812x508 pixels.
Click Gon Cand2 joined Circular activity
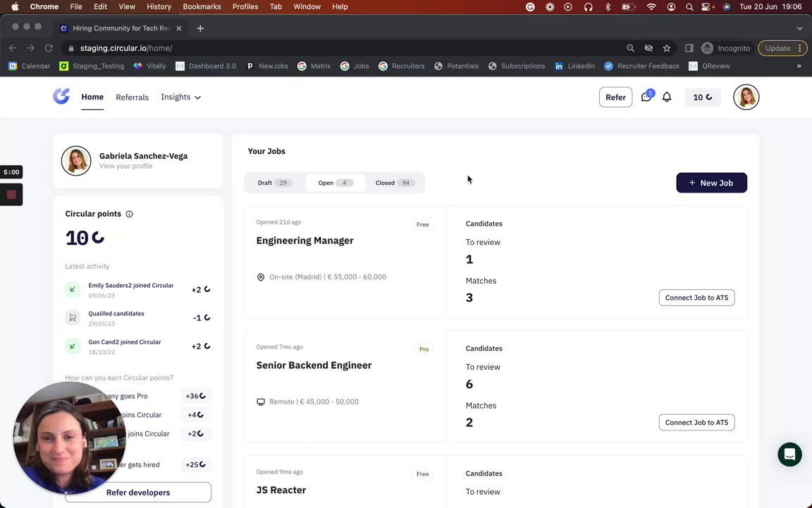[137, 346]
